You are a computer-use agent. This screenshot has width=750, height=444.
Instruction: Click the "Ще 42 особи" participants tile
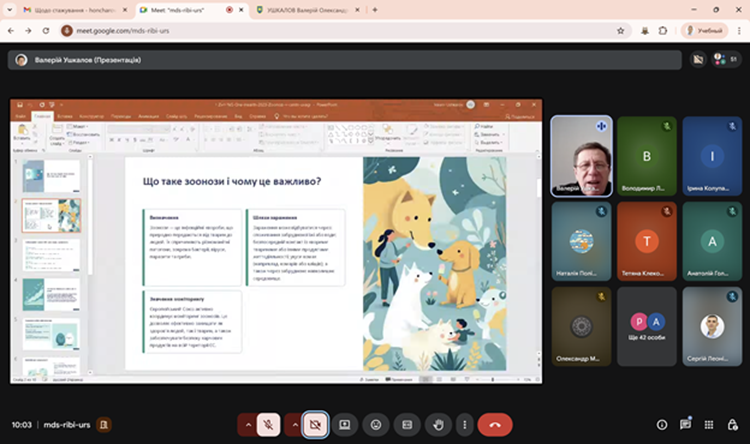[x=647, y=324]
